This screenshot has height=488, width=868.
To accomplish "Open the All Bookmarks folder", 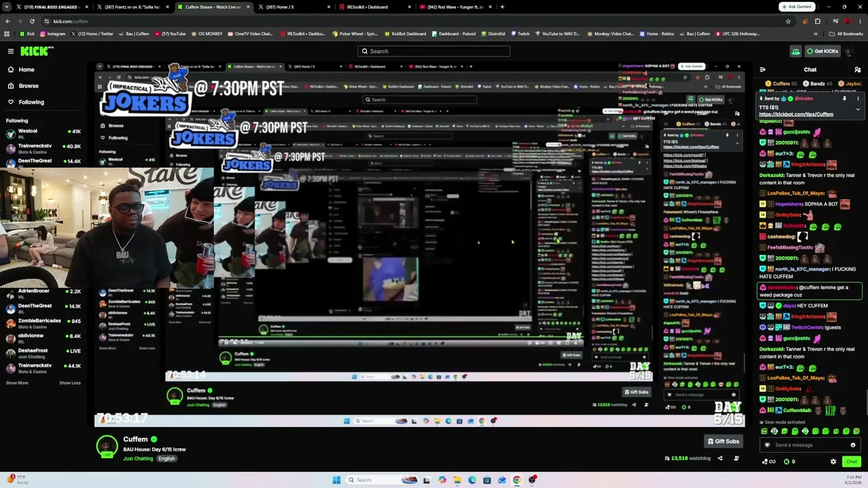I will (846, 33).
